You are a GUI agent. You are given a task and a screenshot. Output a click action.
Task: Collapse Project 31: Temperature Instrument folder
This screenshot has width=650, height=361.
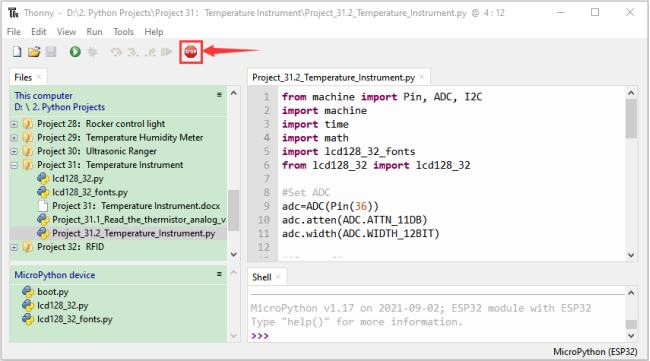14,165
